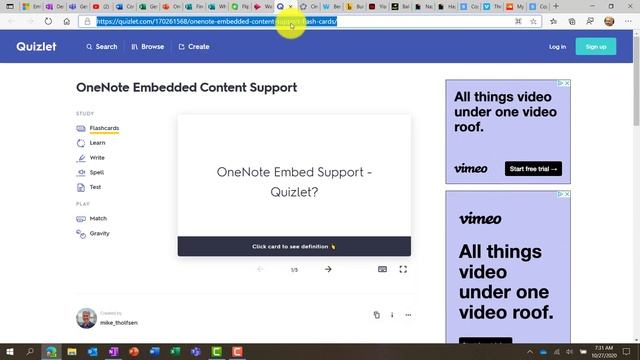Open a new browser tab

(556, 6)
